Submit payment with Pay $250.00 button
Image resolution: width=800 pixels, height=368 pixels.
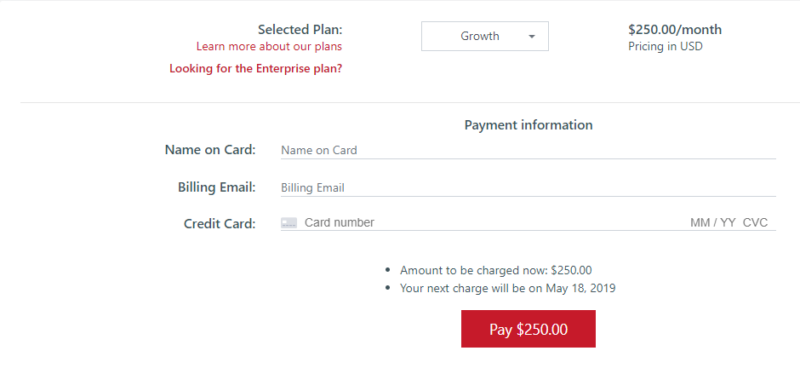click(x=528, y=329)
